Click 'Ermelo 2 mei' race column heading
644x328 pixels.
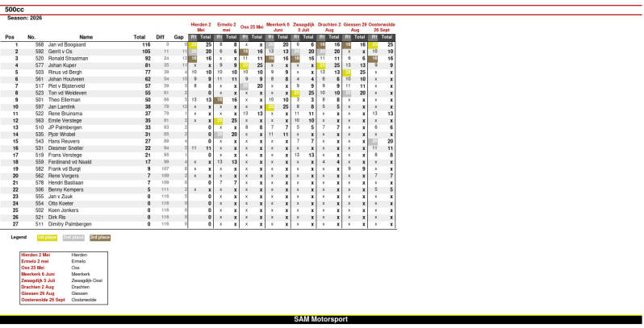[x=226, y=27]
